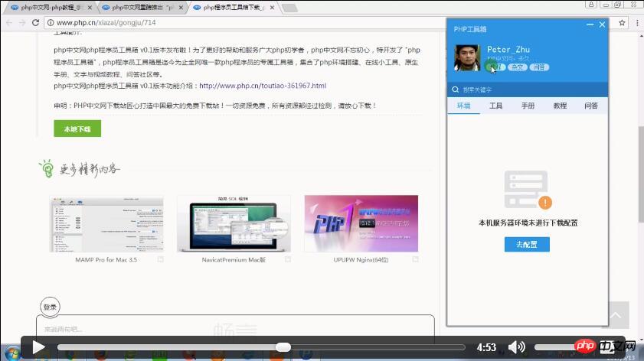Click the blue 去配置 button
Screen dimensions: 644x361
click(527, 245)
